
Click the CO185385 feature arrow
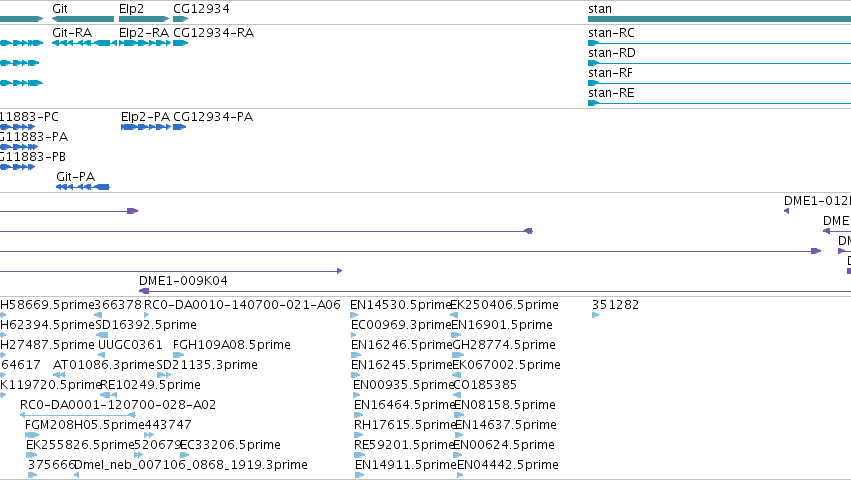point(457,395)
